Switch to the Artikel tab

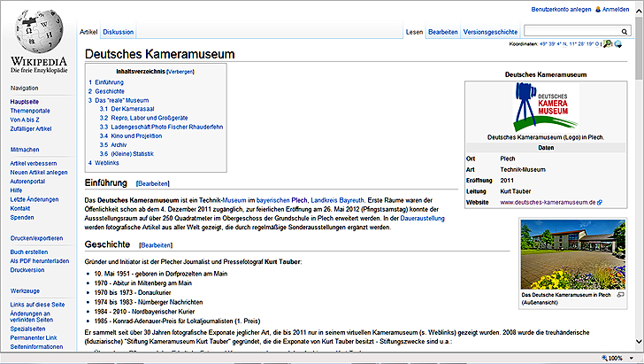(88, 32)
